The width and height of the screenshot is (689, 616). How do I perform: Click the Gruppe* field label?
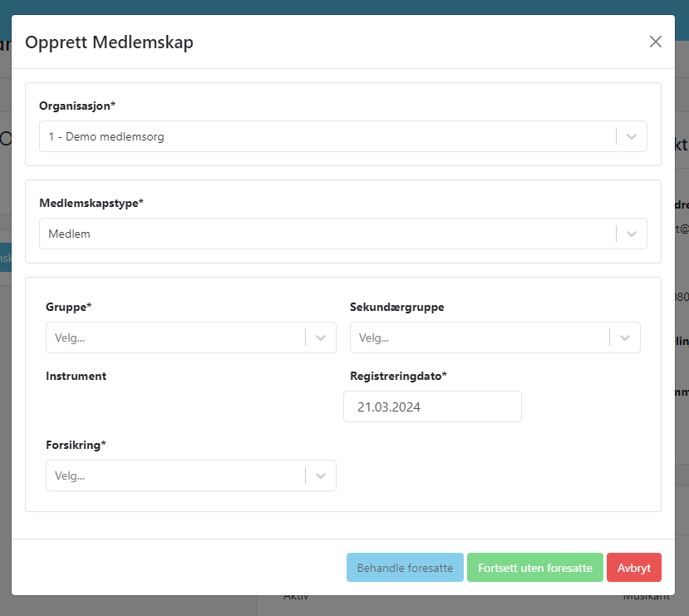69,307
